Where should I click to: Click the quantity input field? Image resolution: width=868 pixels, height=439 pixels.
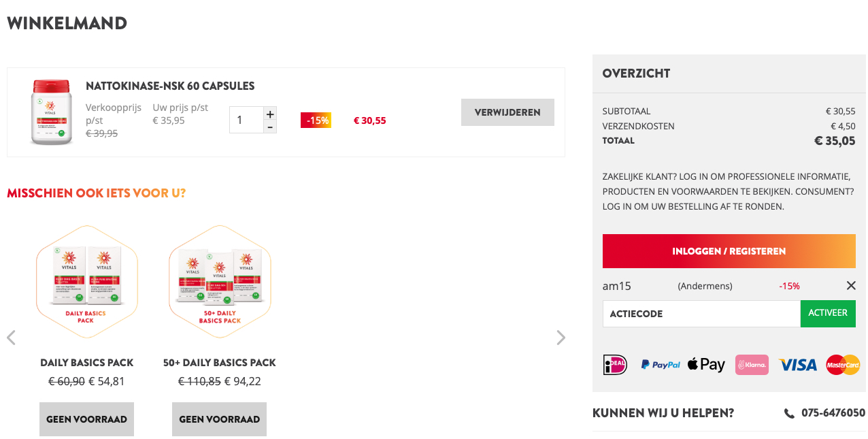(x=246, y=120)
